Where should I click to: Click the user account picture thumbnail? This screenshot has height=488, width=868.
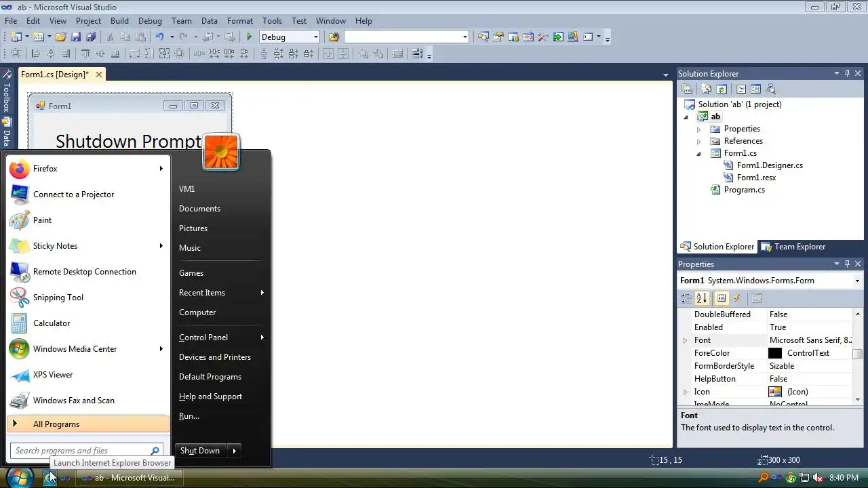[221, 152]
